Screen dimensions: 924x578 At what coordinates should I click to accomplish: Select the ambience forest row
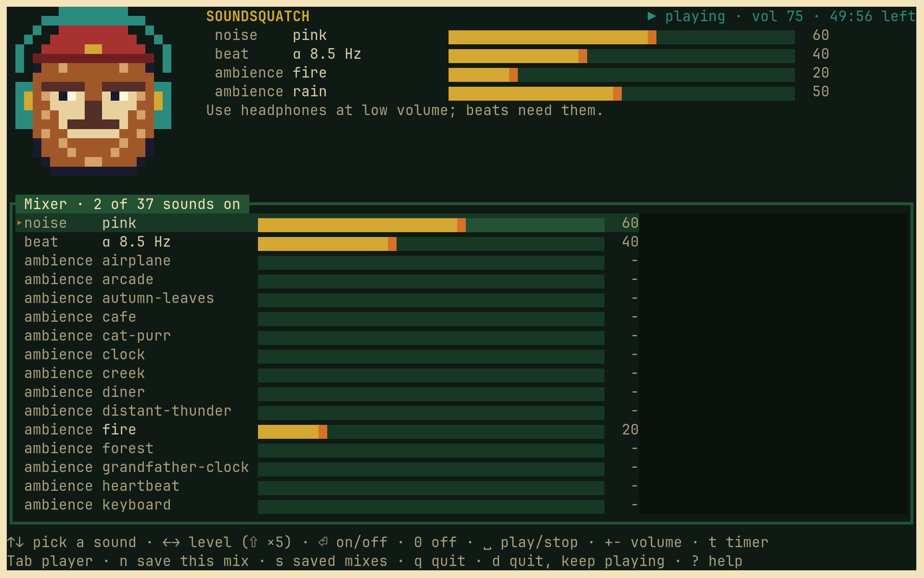click(327, 448)
